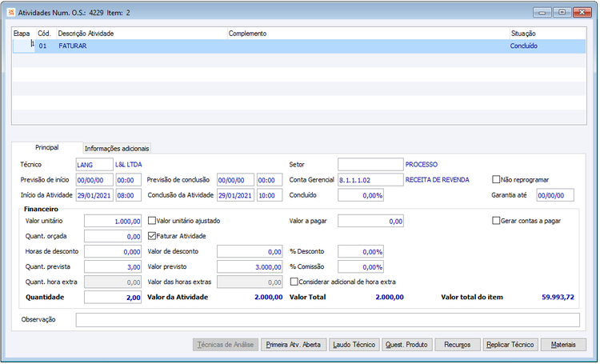Open the Primeira Atv. Aberta button
600x364 pixels.
click(x=293, y=345)
